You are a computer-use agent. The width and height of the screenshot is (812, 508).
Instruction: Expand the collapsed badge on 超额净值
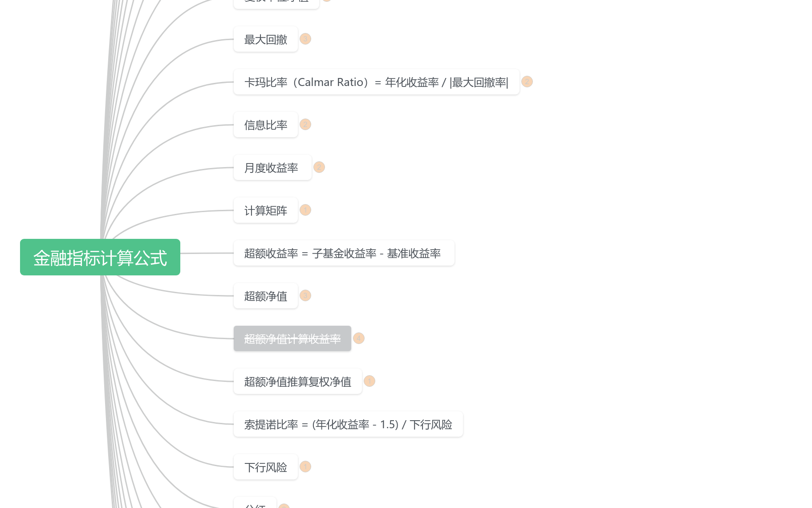[305, 295]
